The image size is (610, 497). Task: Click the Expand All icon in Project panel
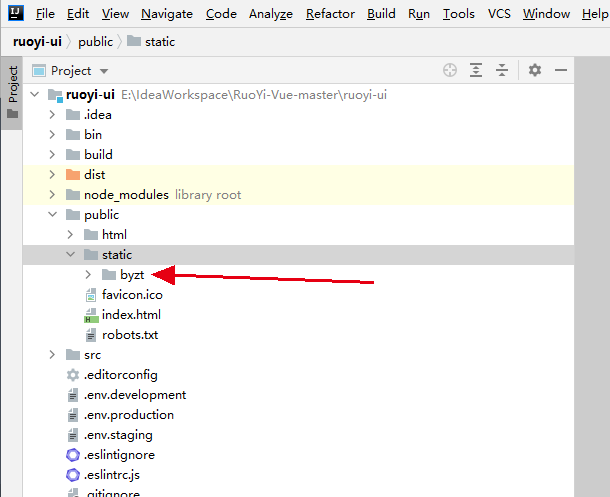[476, 70]
